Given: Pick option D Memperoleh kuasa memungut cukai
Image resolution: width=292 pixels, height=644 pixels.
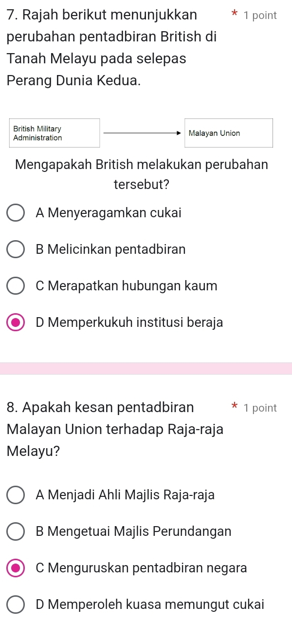Looking at the screenshot, I should point(16,605).
